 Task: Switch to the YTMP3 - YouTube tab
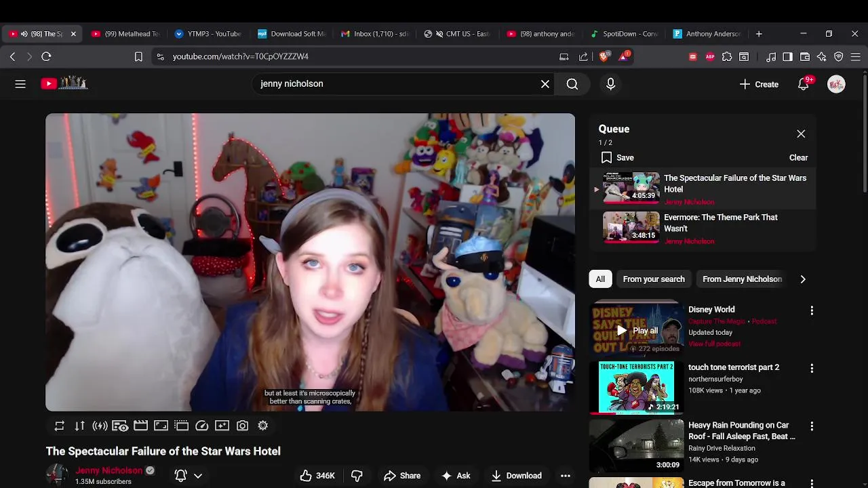[x=209, y=34]
